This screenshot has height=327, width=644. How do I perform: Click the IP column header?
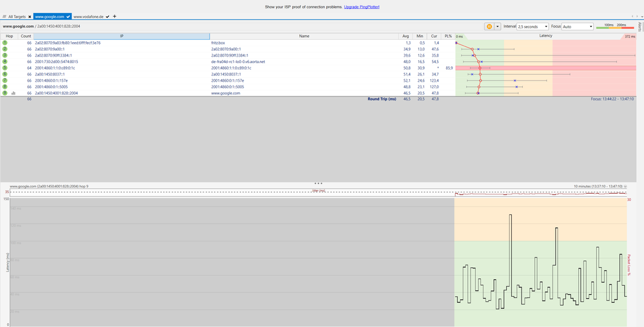[122, 36]
